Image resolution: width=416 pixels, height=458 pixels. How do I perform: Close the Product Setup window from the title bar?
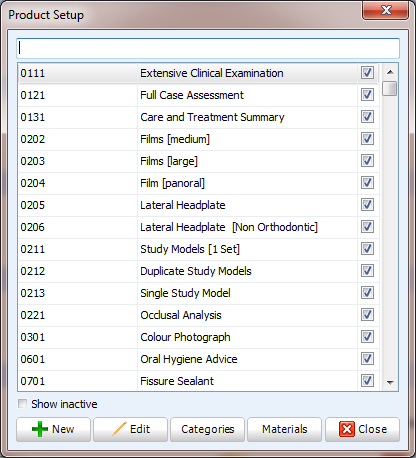pyautogui.click(x=386, y=10)
